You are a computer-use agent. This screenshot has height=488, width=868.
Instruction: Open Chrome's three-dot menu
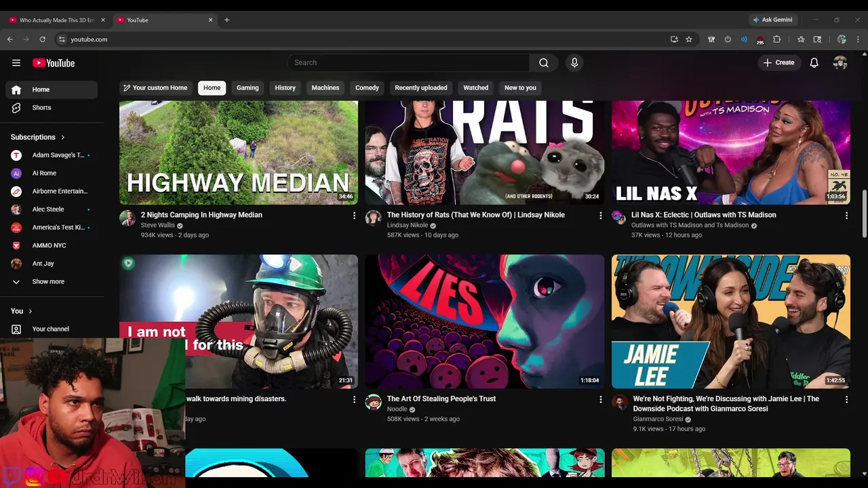858,39
